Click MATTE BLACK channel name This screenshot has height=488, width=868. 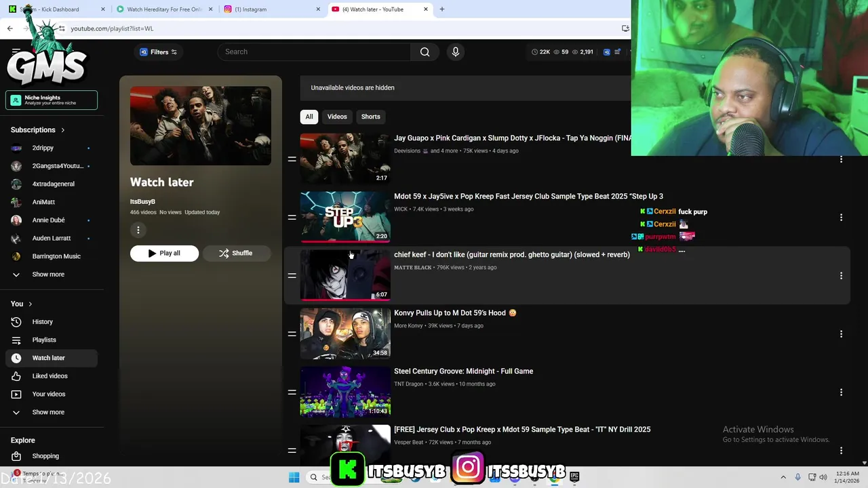(x=413, y=268)
